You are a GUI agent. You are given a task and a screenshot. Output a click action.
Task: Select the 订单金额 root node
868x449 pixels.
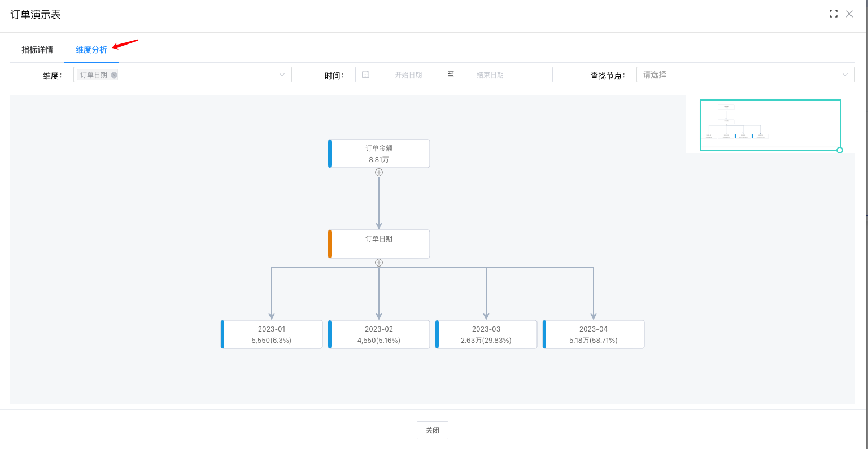click(x=379, y=154)
